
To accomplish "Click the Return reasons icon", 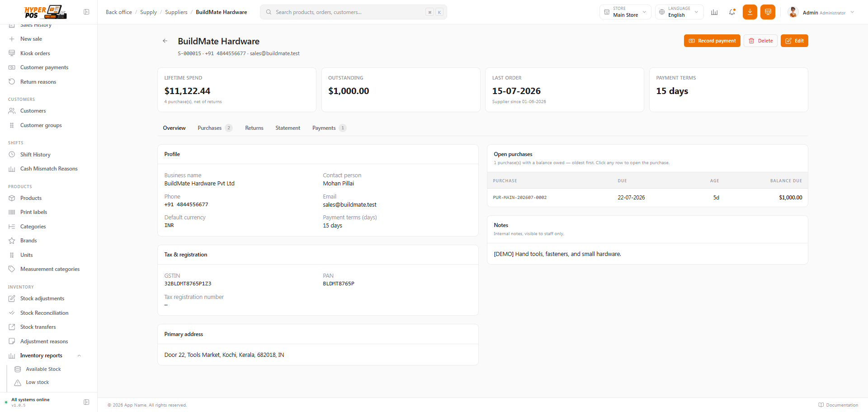I will click(x=12, y=82).
